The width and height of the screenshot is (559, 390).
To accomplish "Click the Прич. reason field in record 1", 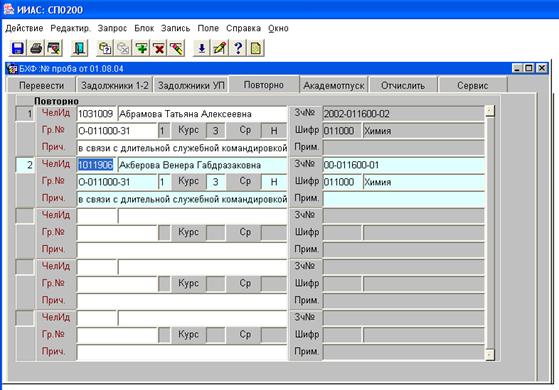I will [182, 148].
